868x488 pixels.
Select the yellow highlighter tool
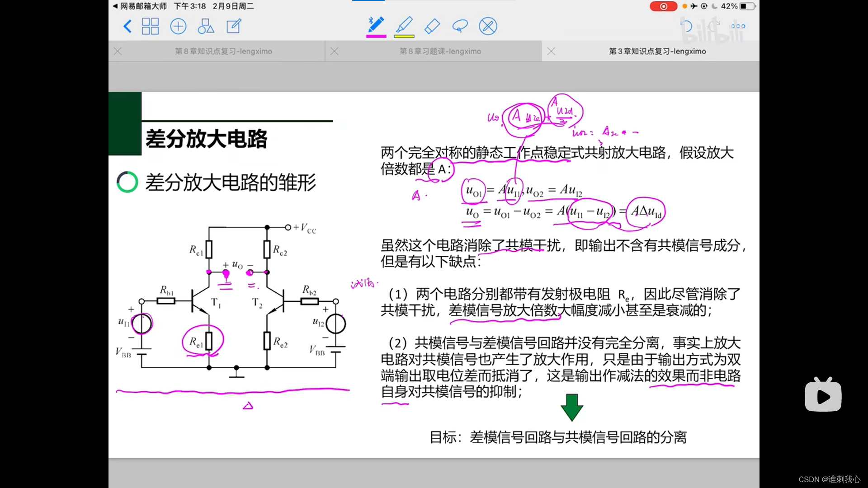point(404,26)
